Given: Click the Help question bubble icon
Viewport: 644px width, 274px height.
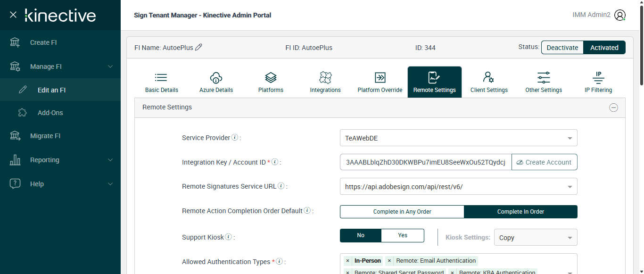Looking at the screenshot, I should [x=15, y=184].
